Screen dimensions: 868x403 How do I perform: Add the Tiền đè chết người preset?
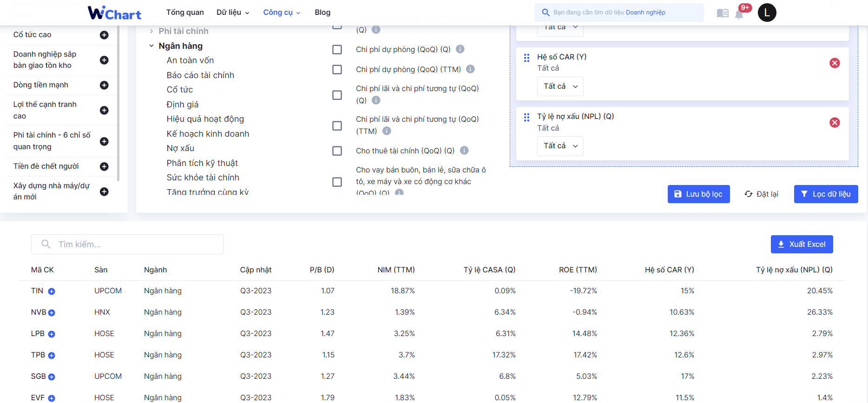(x=104, y=166)
